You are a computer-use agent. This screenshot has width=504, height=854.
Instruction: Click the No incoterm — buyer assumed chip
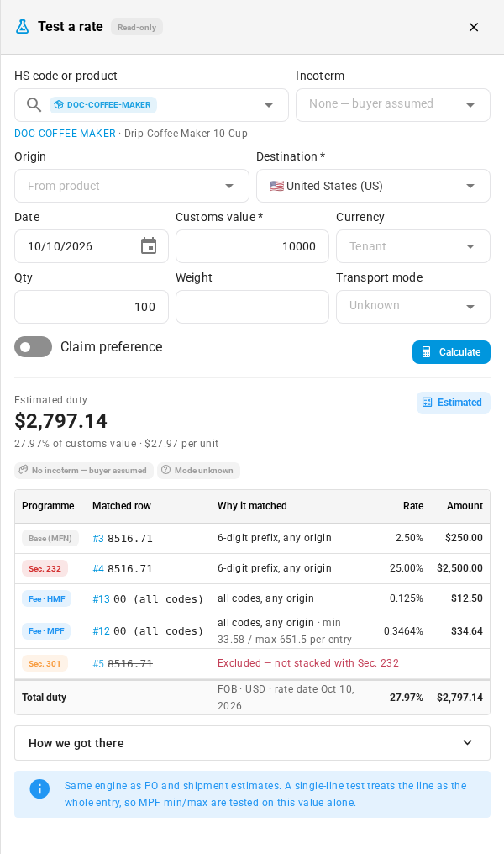(x=84, y=471)
